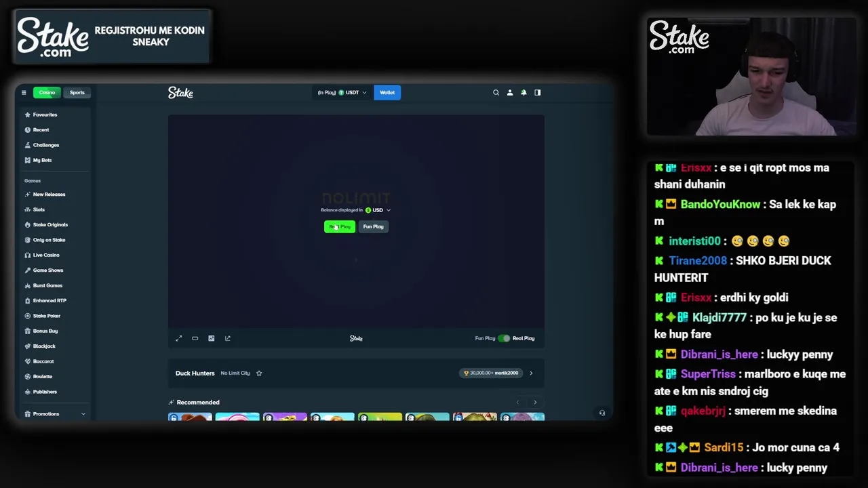The width and height of the screenshot is (868, 488).
Task: Open the Wallet
Action: click(387, 92)
